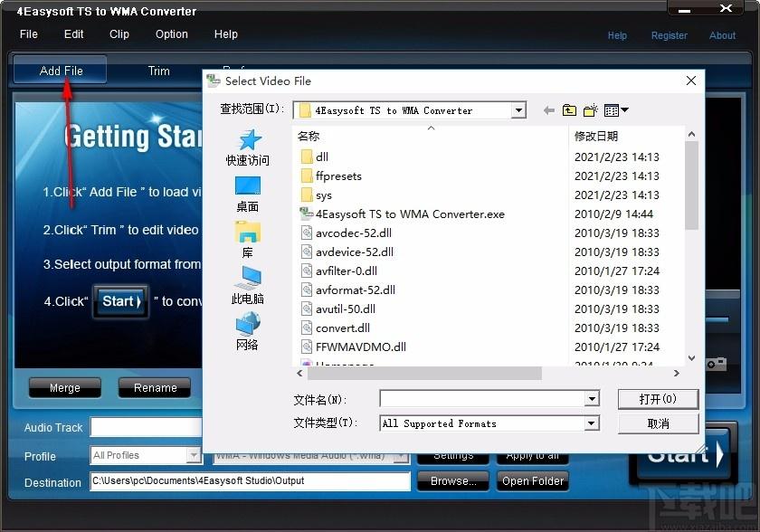Select avdevice-52.dll file
760x532 pixels.
pyautogui.click(x=347, y=252)
